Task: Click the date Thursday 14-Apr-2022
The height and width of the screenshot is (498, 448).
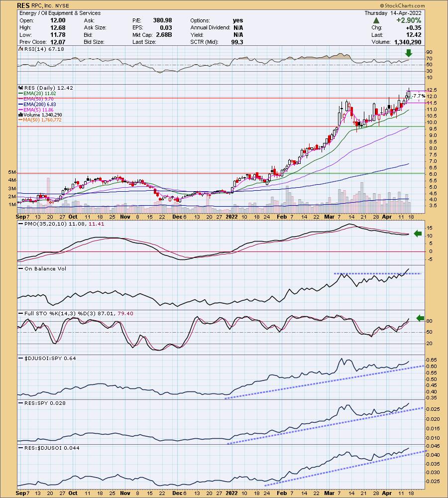Action: pyautogui.click(x=393, y=13)
